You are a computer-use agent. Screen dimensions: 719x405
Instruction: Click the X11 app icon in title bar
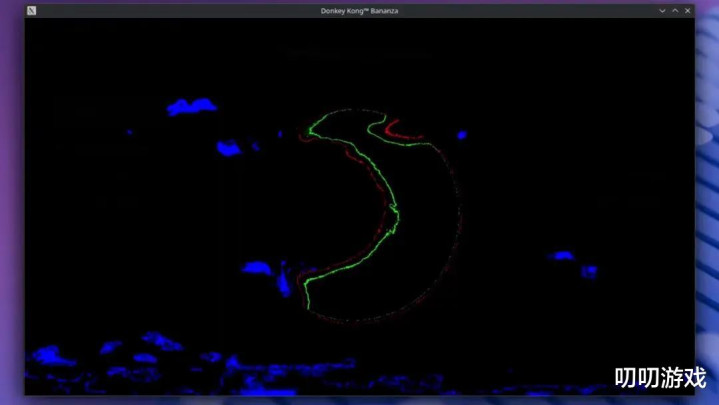tap(31, 11)
